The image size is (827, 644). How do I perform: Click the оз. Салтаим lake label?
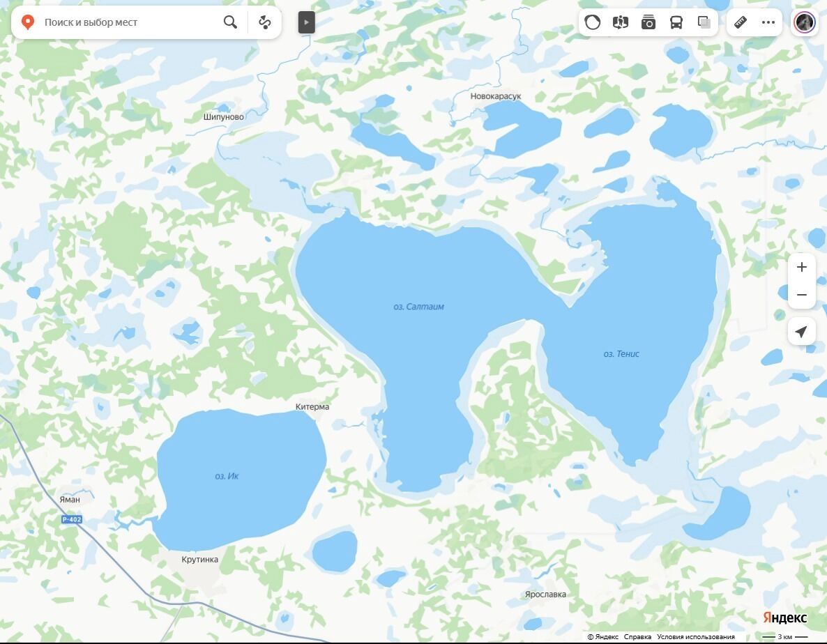[419, 307]
